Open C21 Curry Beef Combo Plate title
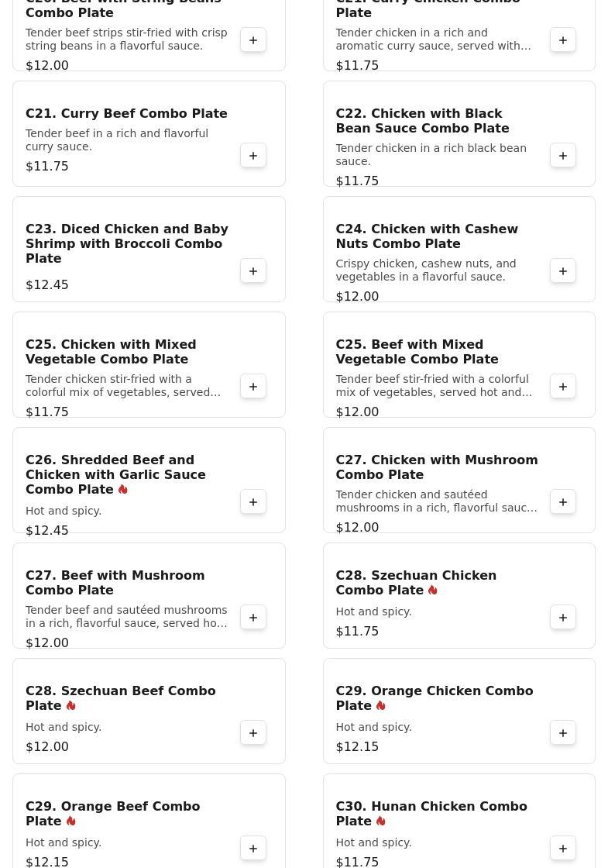Image resolution: width=608 pixels, height=868 pixels. pos(126,114)
